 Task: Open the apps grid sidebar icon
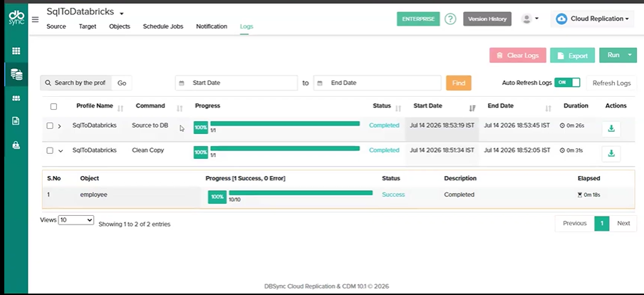pyautogui.click(x=16, y=51)
